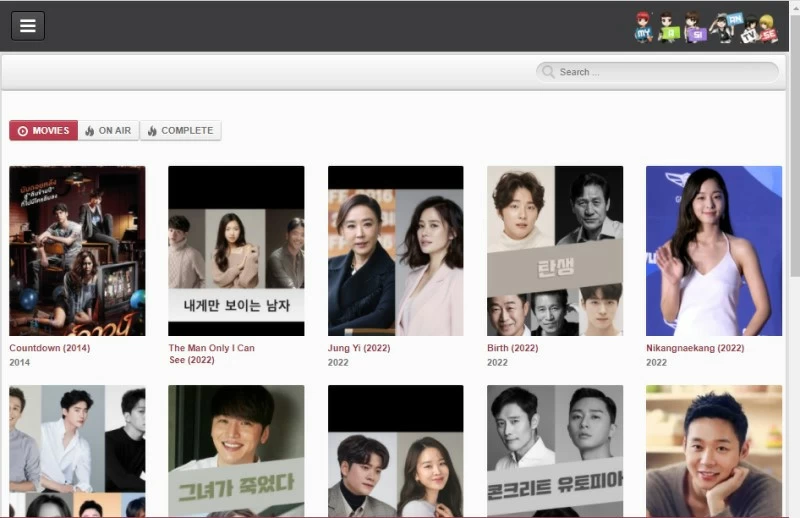Follow the Countdown (2014) title link

point(49,348)
